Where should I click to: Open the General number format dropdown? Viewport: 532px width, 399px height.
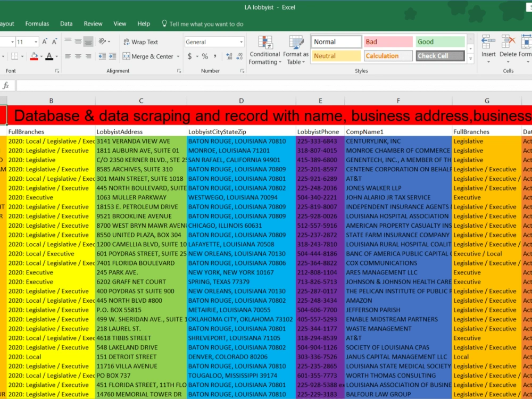pos(241,42)
